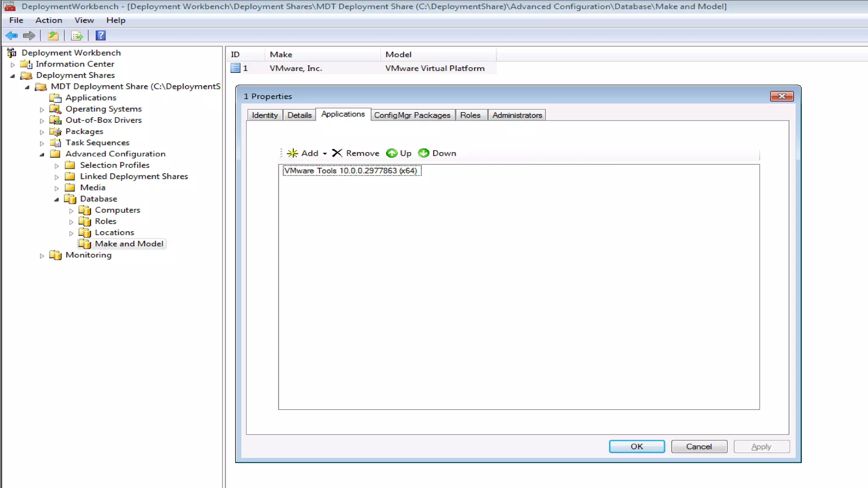
Task: Expand the Locations node
Action: click(71, 233)
